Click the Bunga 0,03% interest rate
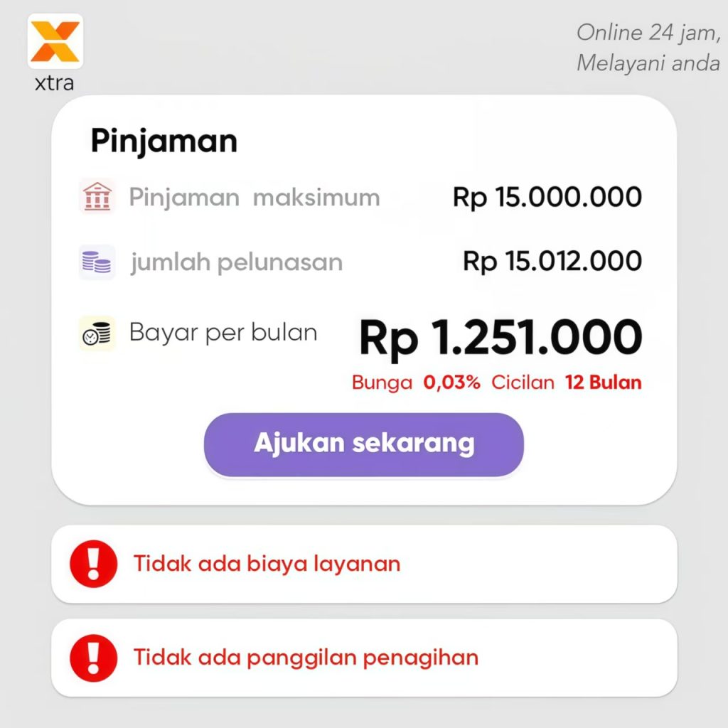 (x=416, y=382)
